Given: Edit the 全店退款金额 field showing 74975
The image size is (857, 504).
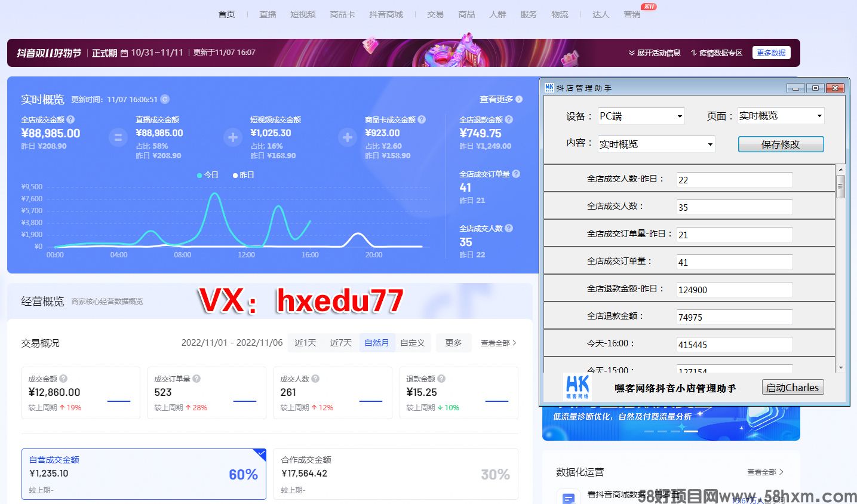Looking at the screenshot, I should tap(735, 317).
